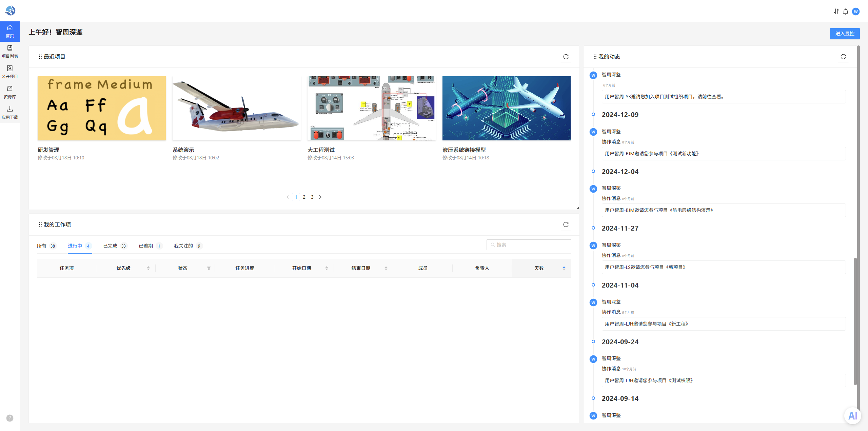This screenshot has width=868, height=431.
Task: Grab the 最近项目 panel drag handle
Action: tap(40, 57)
